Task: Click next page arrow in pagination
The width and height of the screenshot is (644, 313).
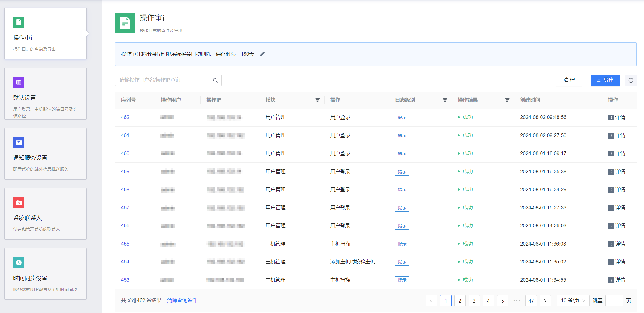Action: 545,301
